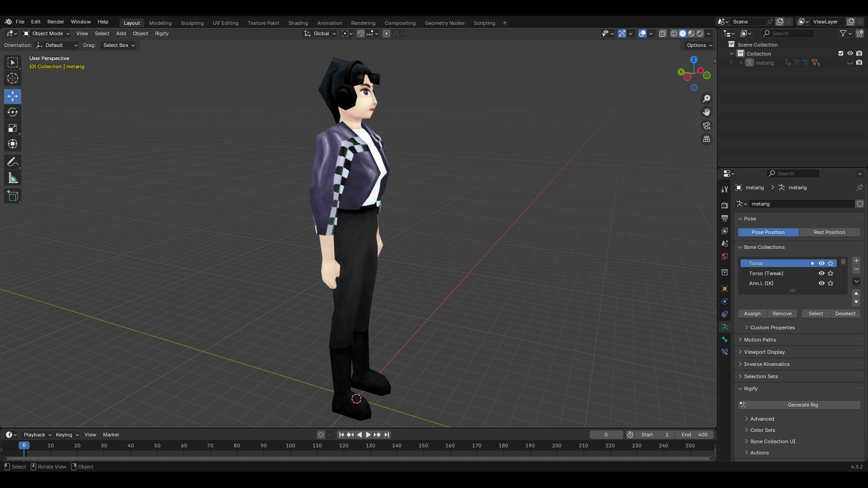
Task: Switch armature to Rest Position
Action: [x=829, y=232]
